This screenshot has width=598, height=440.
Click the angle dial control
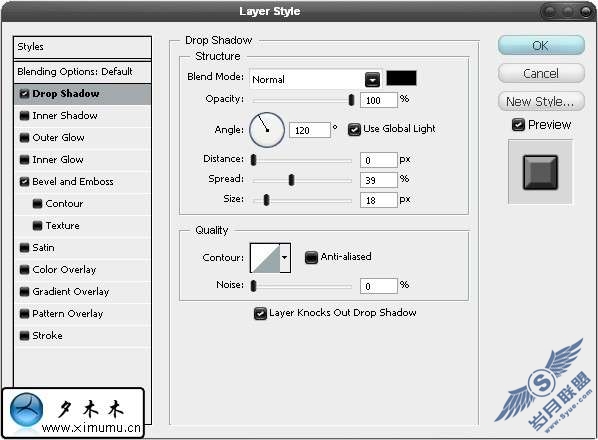click(267, 130)
